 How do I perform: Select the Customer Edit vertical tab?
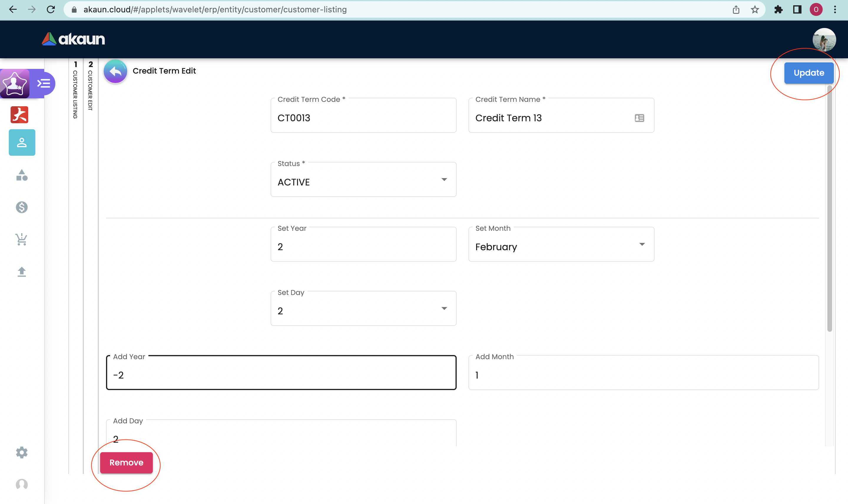coord(90,86)
